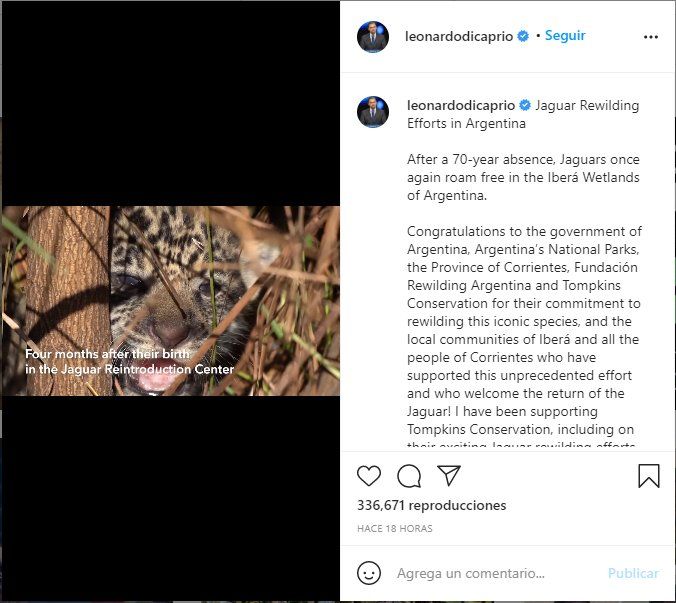Screen dimensions: 676x603
Task: Click leonardodicaprio username in the caption
Action: click(461, 106)
